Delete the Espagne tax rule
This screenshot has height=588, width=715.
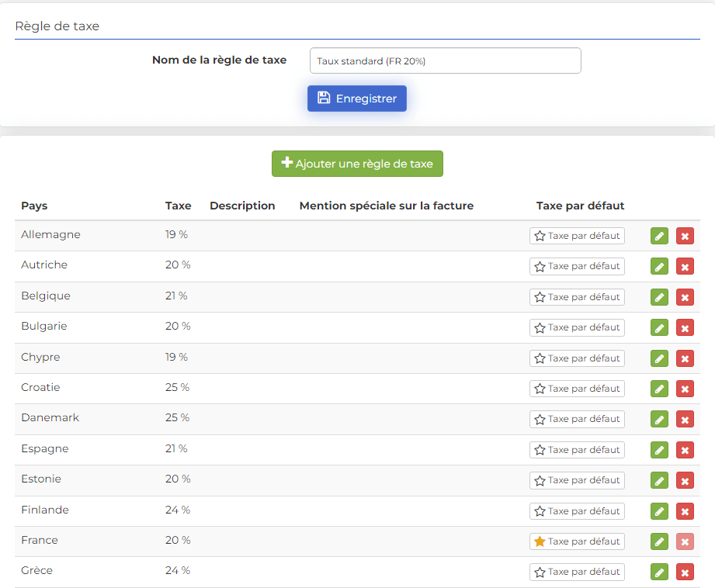point(685,450)
